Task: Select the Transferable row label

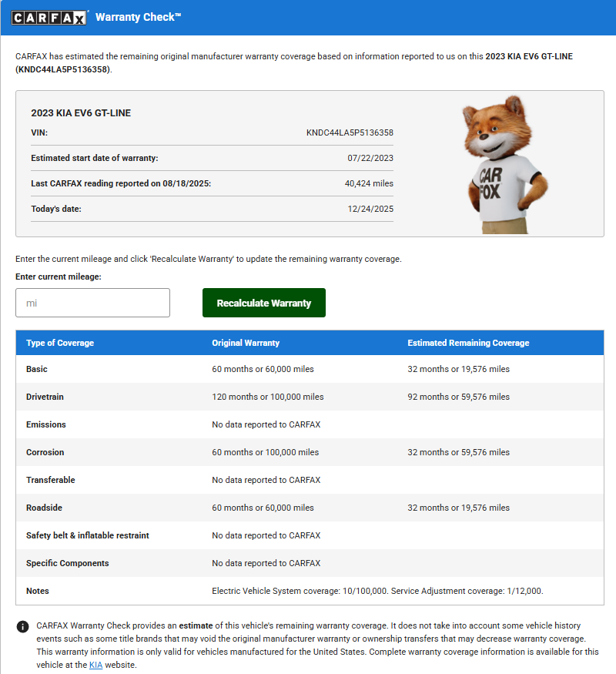Action: coord(51,480)
